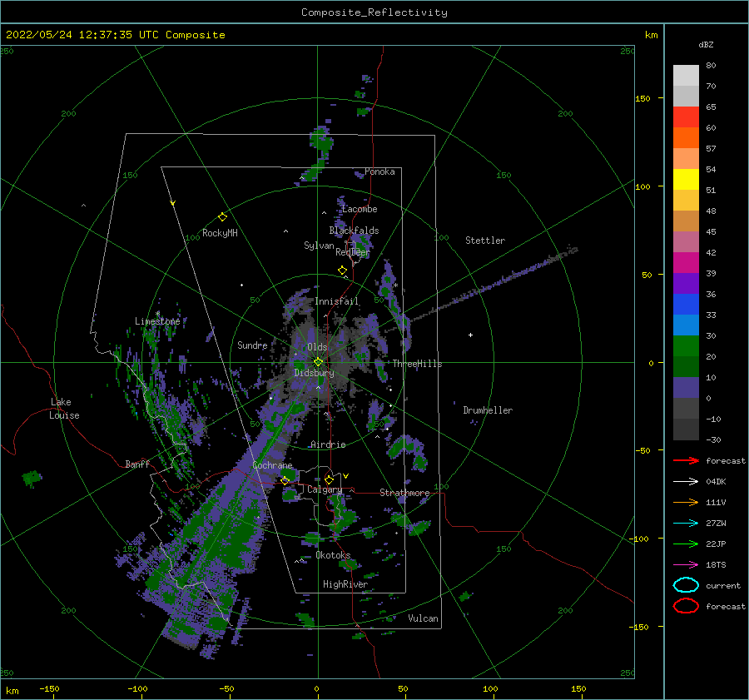This screenshot has width=749, height=700.
Task: Click the yellow diamond marker beside RockyMH
Action: pos(222,217)
